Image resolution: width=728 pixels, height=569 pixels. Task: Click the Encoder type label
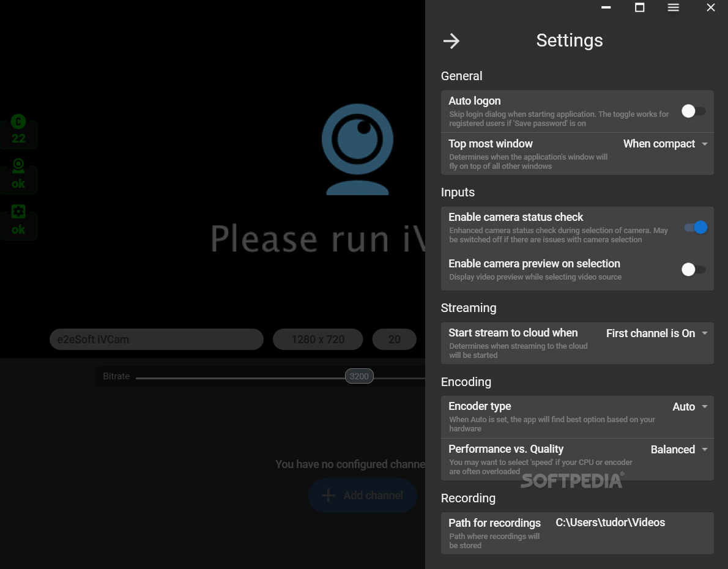[x=480, y=406]
